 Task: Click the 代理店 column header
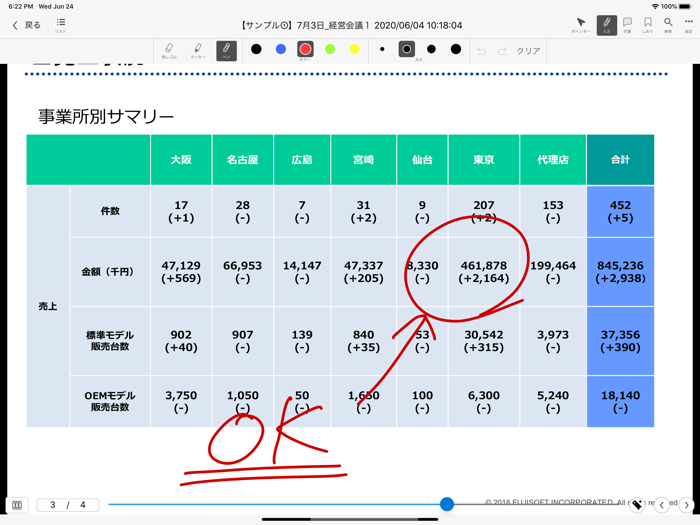[553, 159]
